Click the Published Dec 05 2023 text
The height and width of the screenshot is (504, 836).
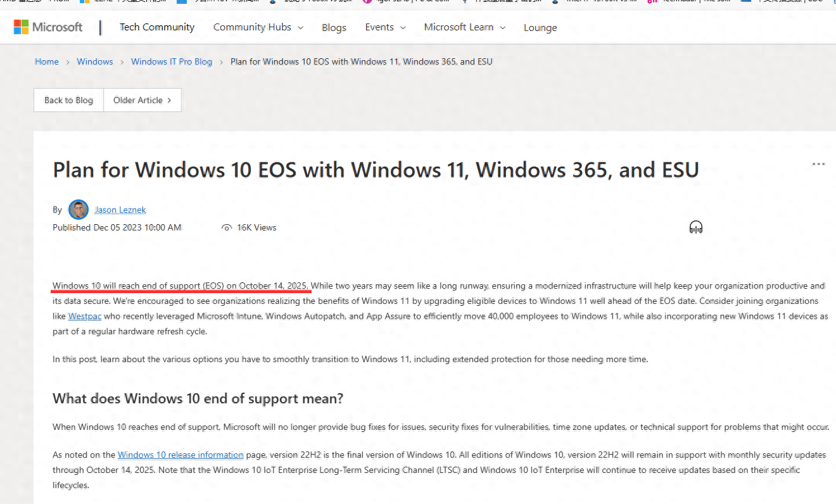(117, 227)
